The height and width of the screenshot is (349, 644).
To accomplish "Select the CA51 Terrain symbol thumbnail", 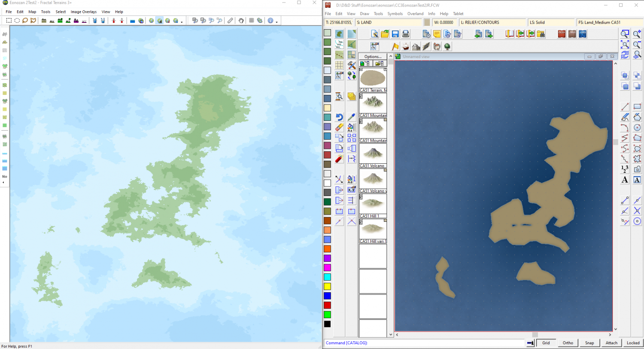I will tap(373, 78).
